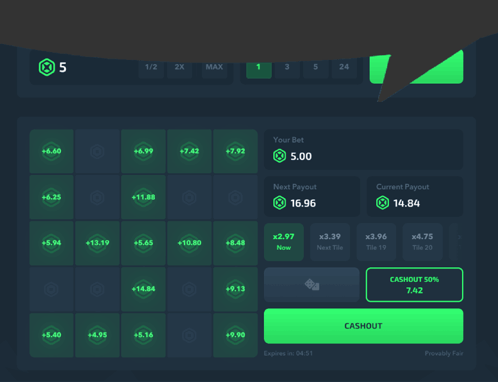Viewport: 498px width, 382px height.
Task: Reveal hidden tile between +5.16 and +9.90
Action: tap(189, 335)
